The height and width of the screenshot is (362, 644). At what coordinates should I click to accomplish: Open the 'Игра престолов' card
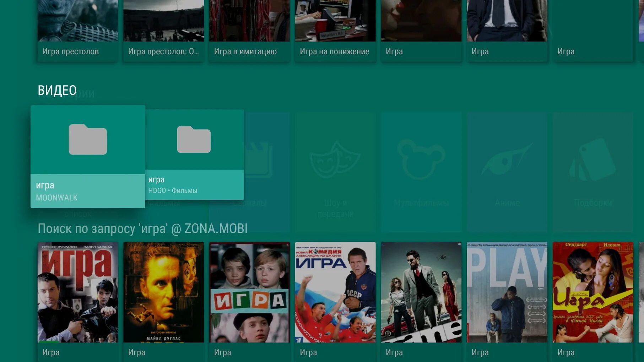(78, 31)
